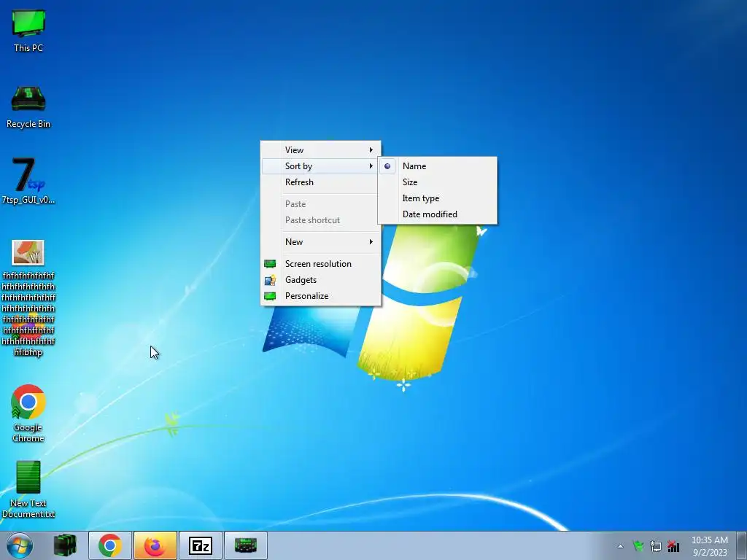
Task: Choose Screen resolution in context menu
Action: tap(321, 264)
